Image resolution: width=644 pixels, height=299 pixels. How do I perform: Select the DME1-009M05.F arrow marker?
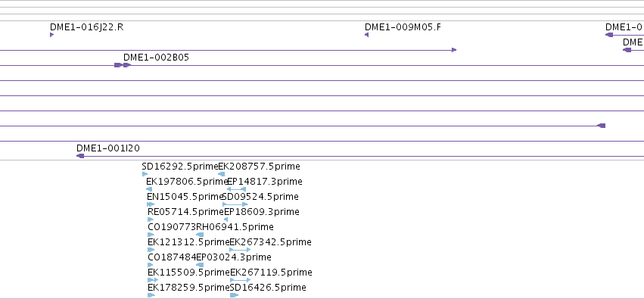point(367,35)
